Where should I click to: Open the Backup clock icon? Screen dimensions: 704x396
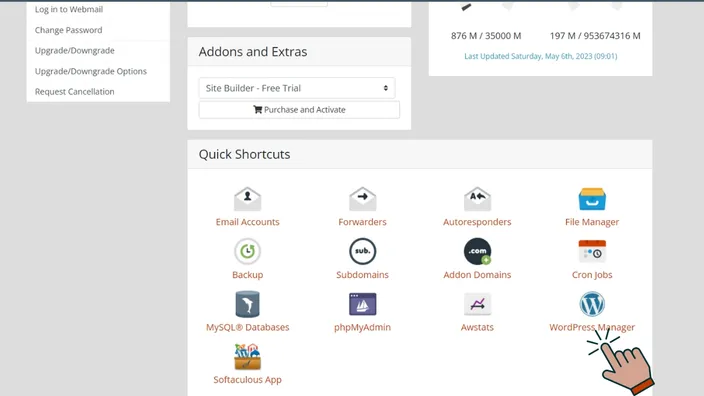[x=247, y=251]
